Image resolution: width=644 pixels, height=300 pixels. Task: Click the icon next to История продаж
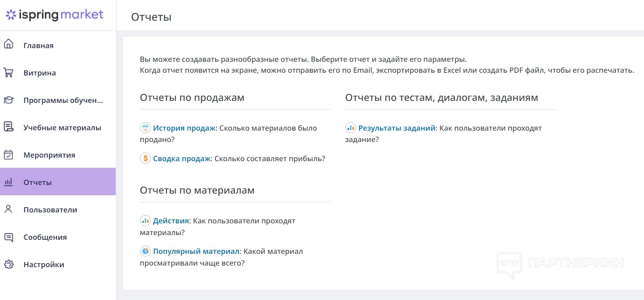pyautogui.click(x=145, y=128)
